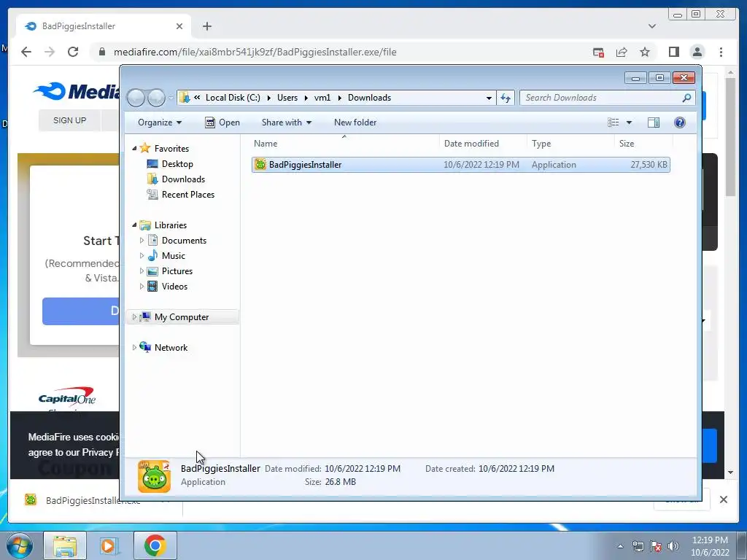This screenshot has width=747, height=560.
Task: Click the Local Disk (C:) breadcrumb
Action: coord(233,98)
